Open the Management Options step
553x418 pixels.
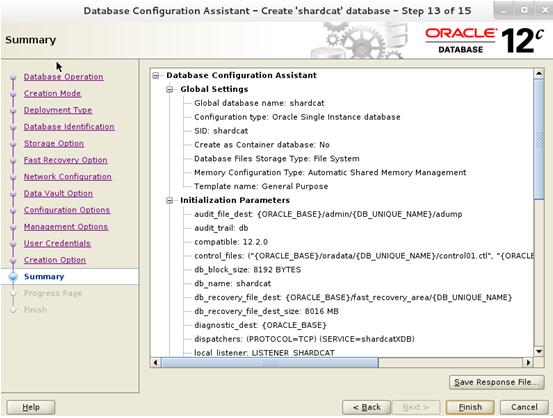66,226
